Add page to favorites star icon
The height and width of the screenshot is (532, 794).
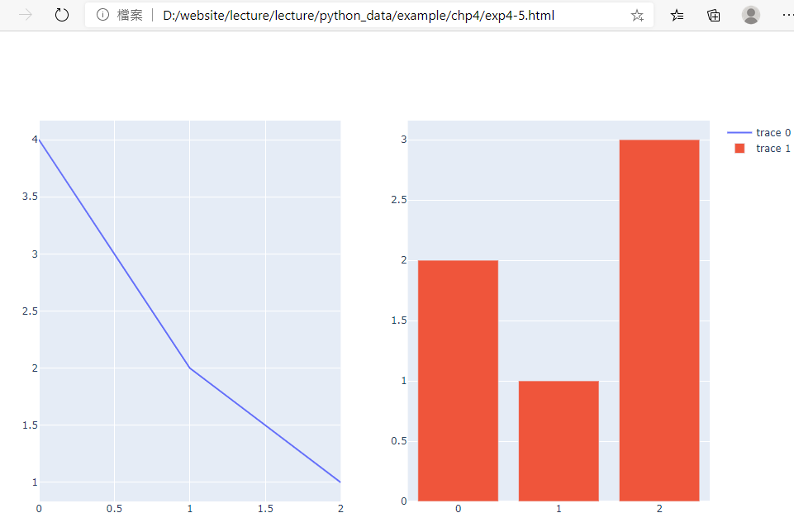point(637,16)
